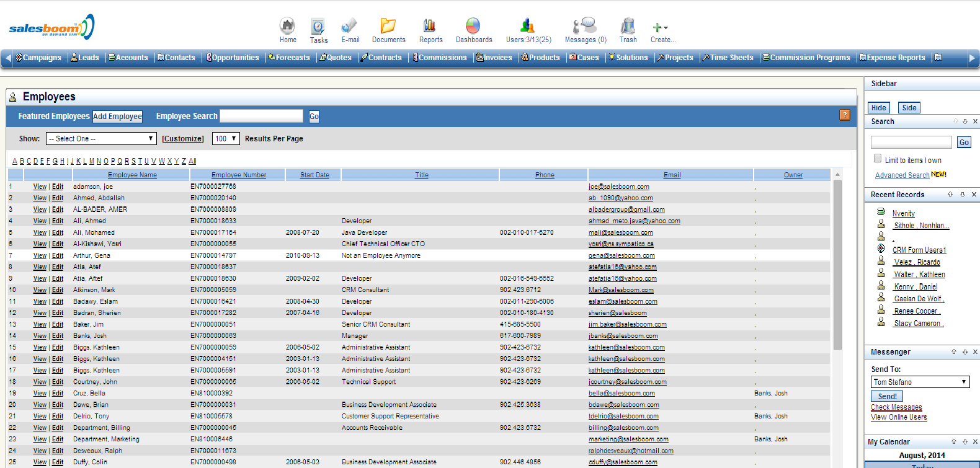Move the Recent Records panel up
This screenshot has width=980, height=468.
pyautogui.click(x=950, y=195)
